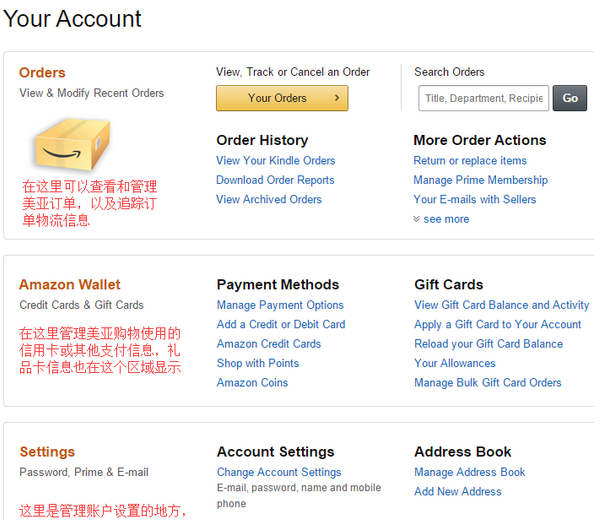This screenshot has width=605, height=520.
Task: Select Return or replace items
Action: [470, 160]
